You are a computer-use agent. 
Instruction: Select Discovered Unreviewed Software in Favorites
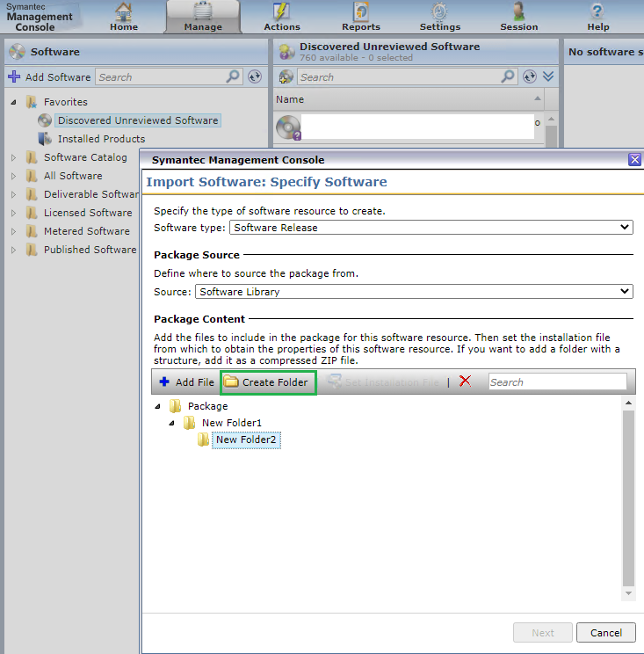(x=138, y=120)
